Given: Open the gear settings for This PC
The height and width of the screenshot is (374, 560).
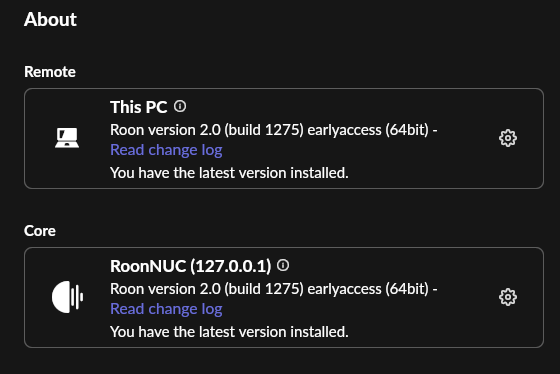Looking at the screenshot, I should click(508, 138).
